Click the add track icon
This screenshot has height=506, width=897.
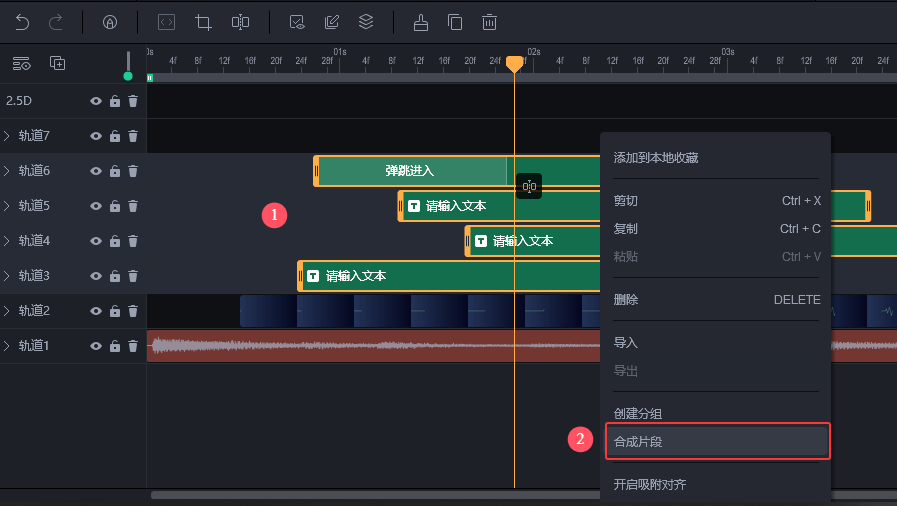(58, 63)
